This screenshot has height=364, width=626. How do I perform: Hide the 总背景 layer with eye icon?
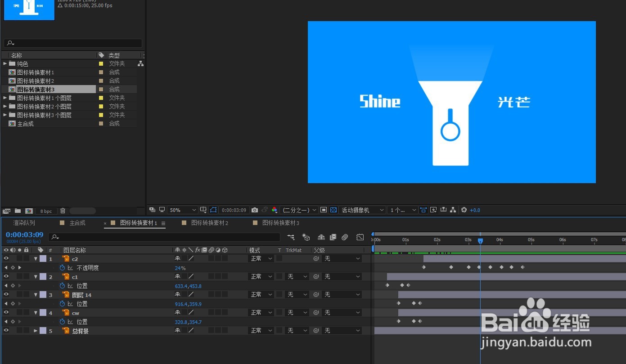[x=6, y=330]
